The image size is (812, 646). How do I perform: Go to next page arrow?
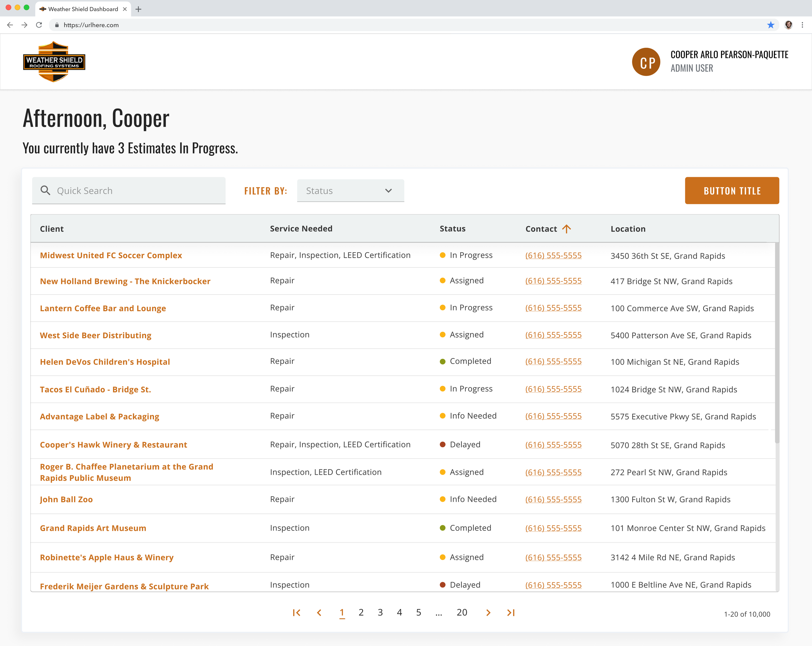pyautogui.click(x=488, y=613)
